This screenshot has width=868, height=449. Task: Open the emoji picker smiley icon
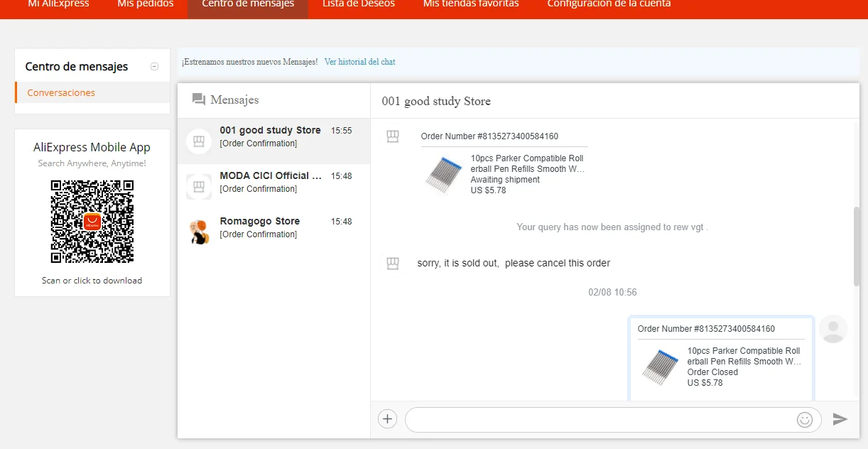[805, 420]
